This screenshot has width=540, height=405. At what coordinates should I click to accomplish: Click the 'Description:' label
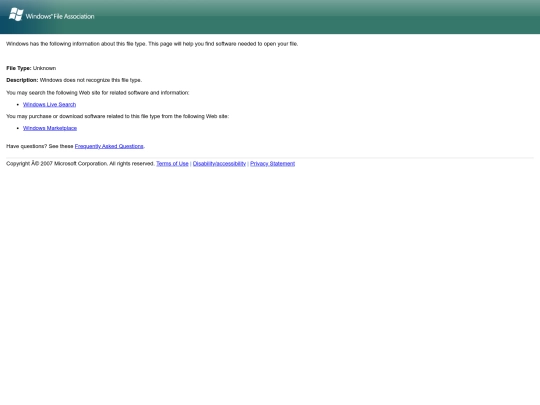tap(22, 80)
